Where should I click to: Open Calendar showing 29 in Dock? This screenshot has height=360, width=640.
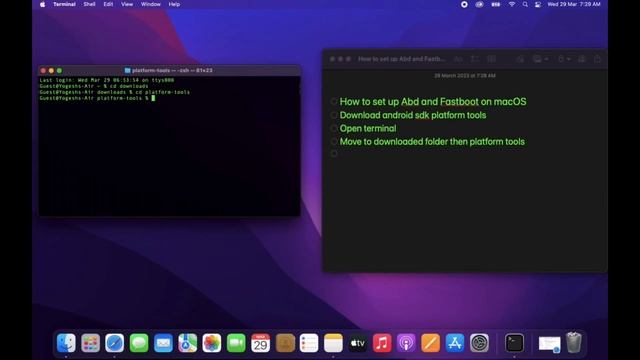[260, 343]
